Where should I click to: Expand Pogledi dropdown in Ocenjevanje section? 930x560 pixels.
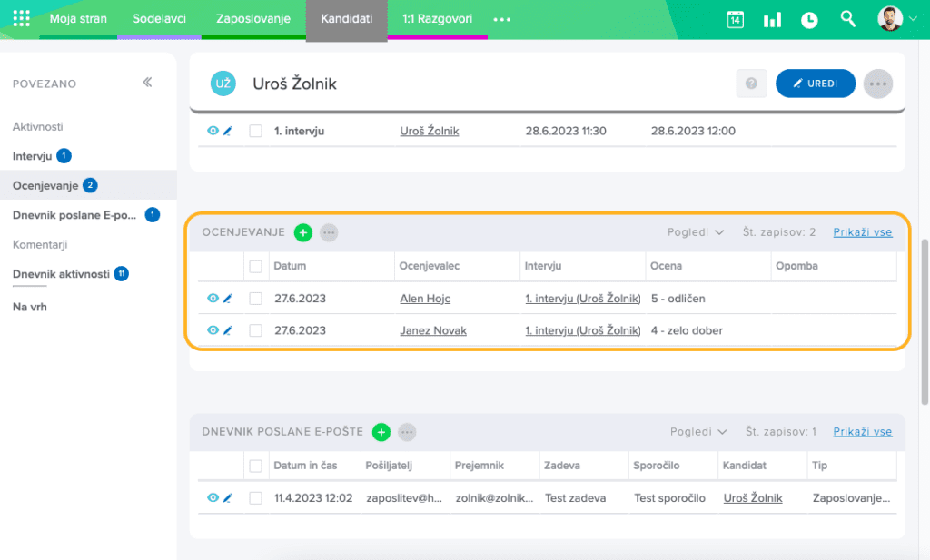click(x=695, y=232)
